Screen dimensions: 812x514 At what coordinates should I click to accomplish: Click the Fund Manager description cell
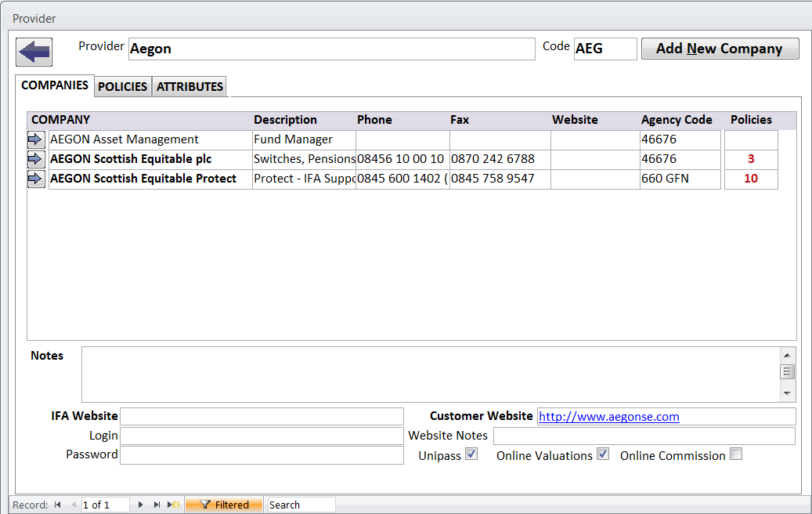304,140
